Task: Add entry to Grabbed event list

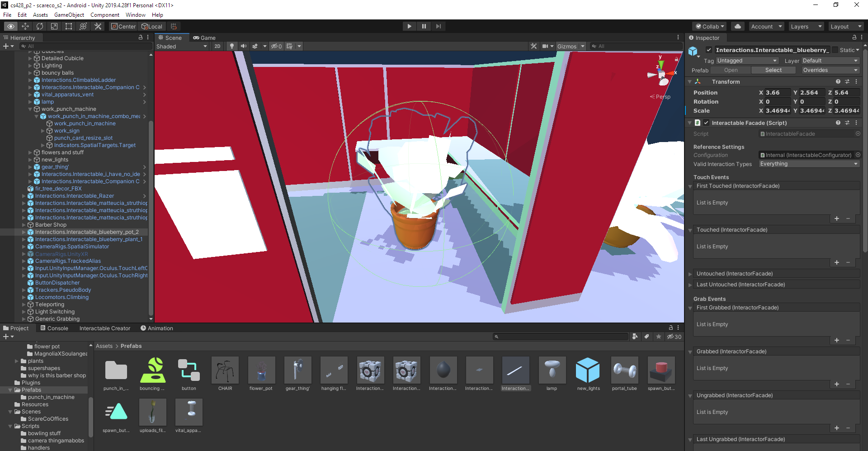Action: [x=837, y=384]
